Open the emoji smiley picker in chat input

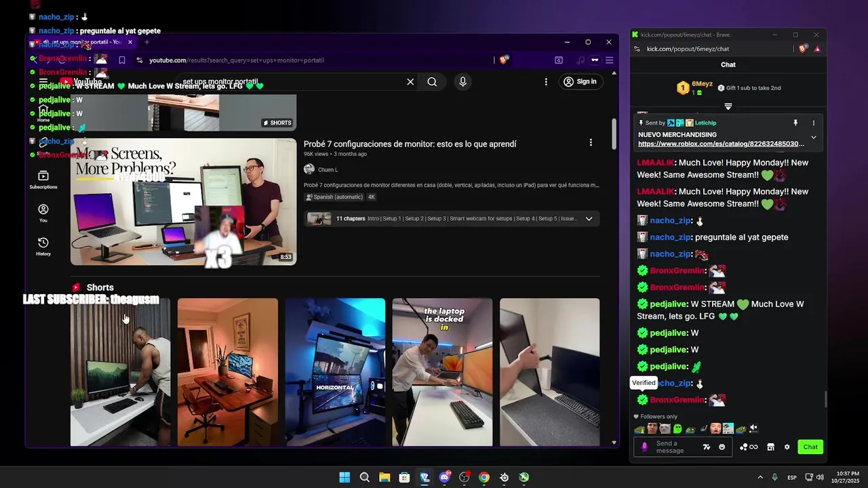click(x=722, y=447)
